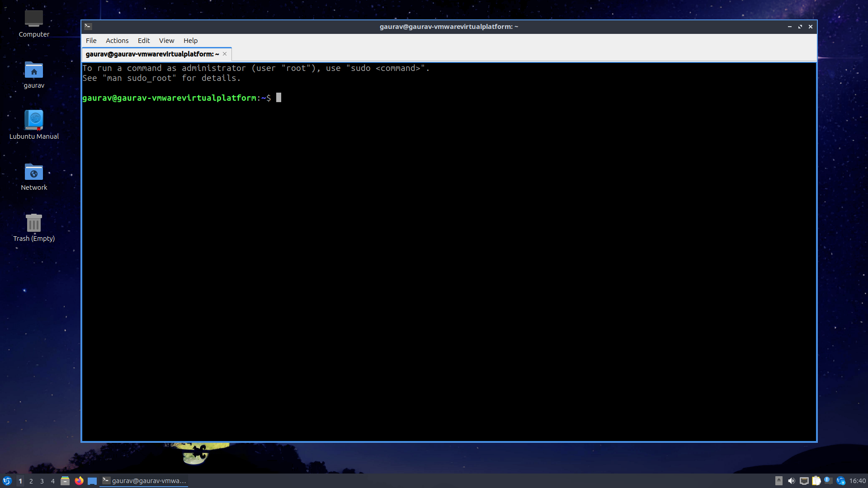
Task: Open the Help menu
Action: click(190, 41)
